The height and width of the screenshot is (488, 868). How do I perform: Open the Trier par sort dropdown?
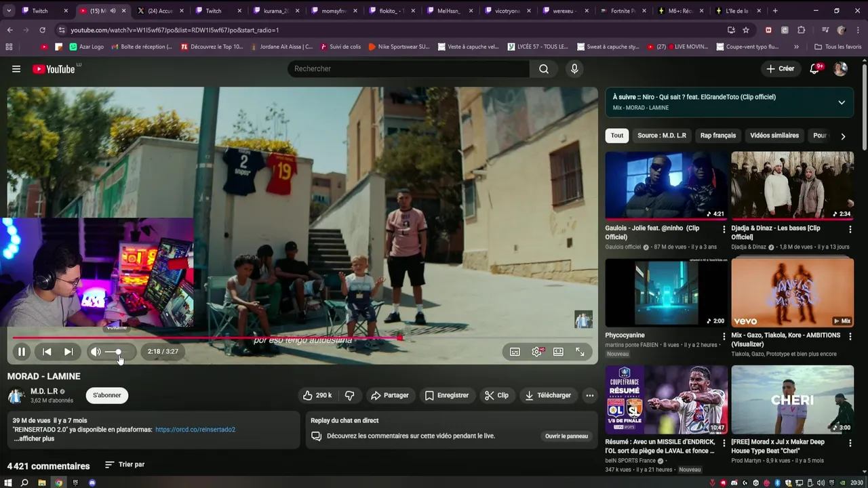[125, 465]
